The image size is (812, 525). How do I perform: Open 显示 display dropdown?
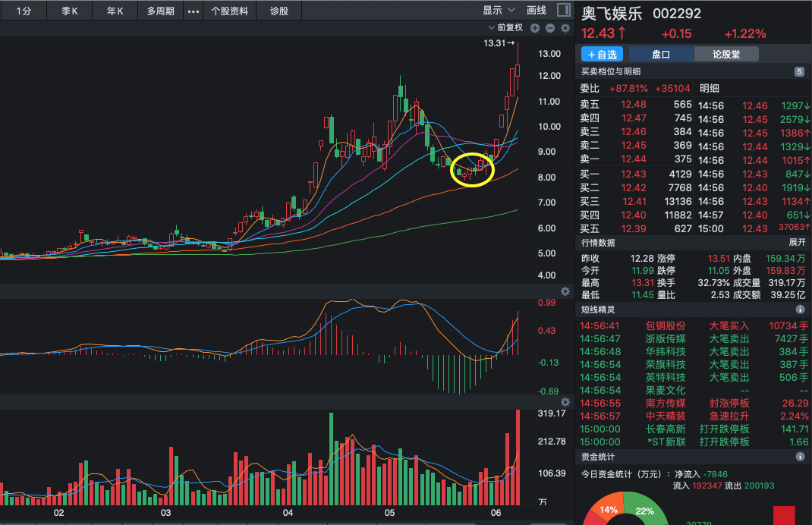[499, 11]
